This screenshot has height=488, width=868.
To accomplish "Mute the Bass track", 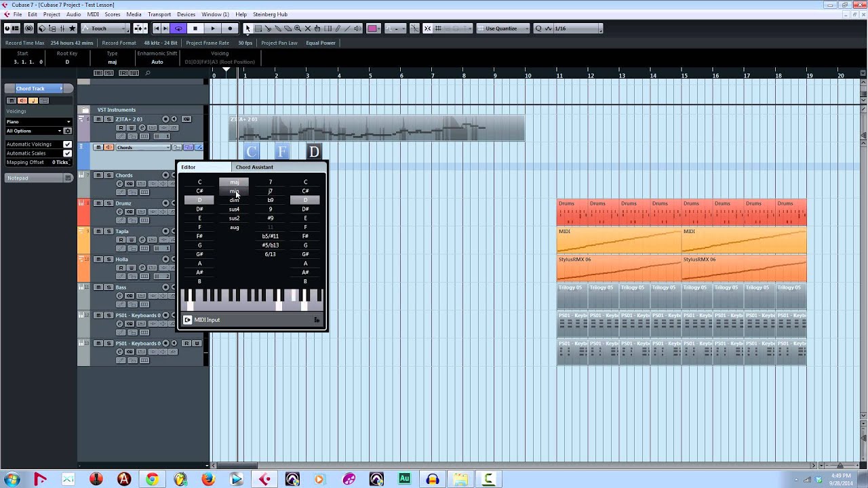I will [x=98, y=287].
